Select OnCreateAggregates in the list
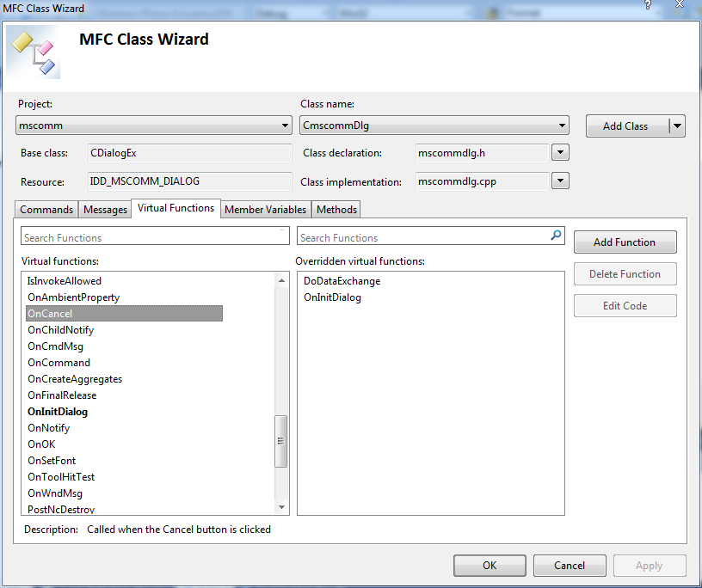This screenshot has height=588, width=702. (75, 379)
